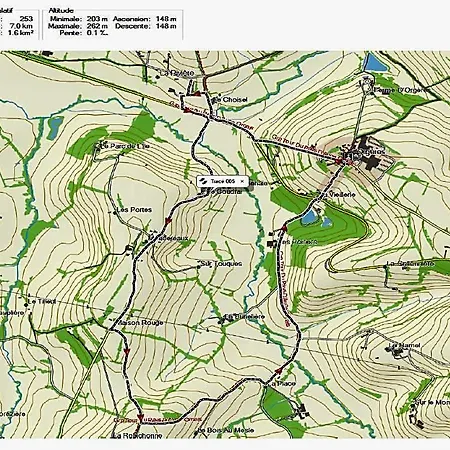This screenshot has width=450, height=450.
Task: Click the Ascension 148 m value
Action: [x=166, y=19]
